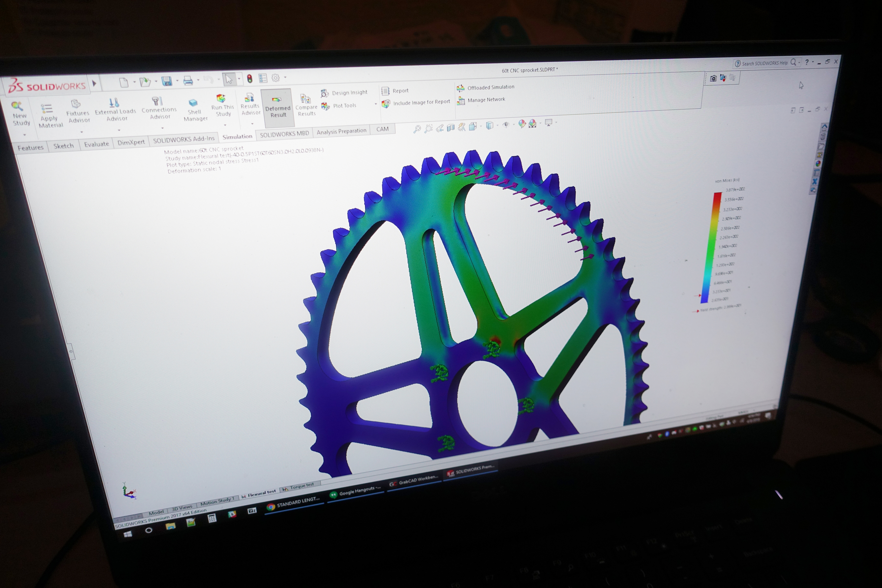Viewport: 882px width, 588px height.
Task: Open SOLIDWORKS MBD tab
Action: [x=284, y=134]
